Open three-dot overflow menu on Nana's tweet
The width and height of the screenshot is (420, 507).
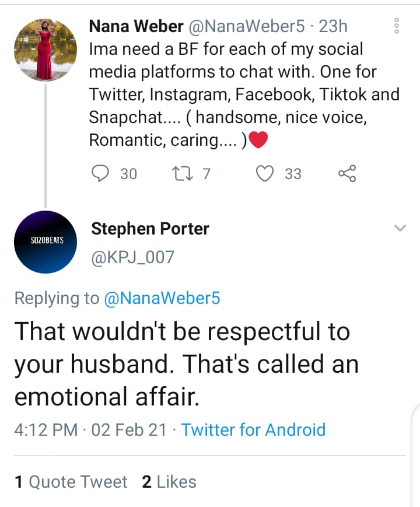tap(396, 27)
